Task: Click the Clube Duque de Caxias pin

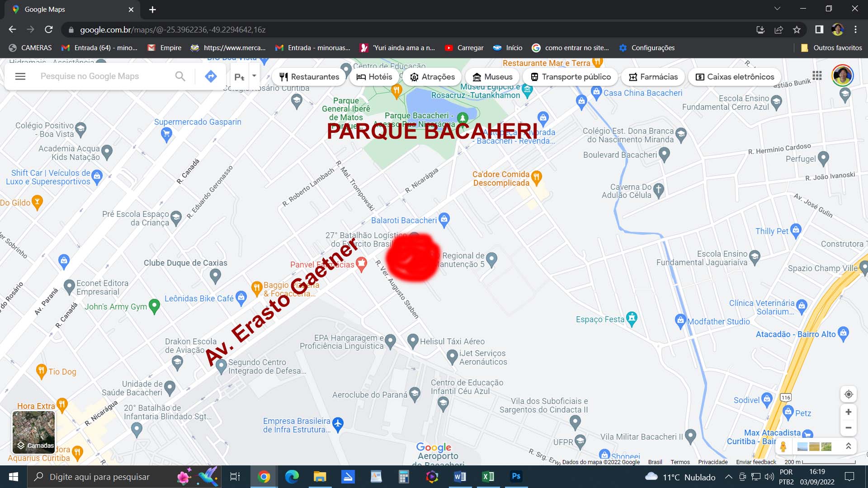Action: point(215,275)
